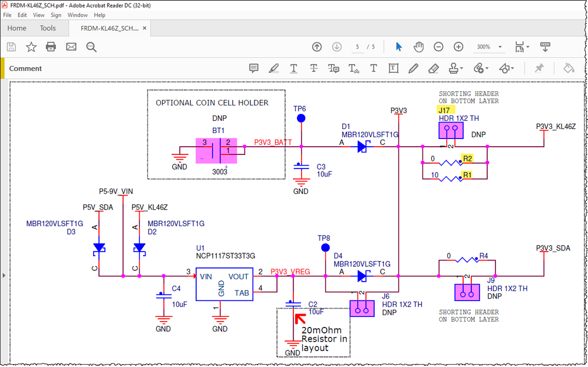Click the P5-9V_VIN net label

point(116,191)
